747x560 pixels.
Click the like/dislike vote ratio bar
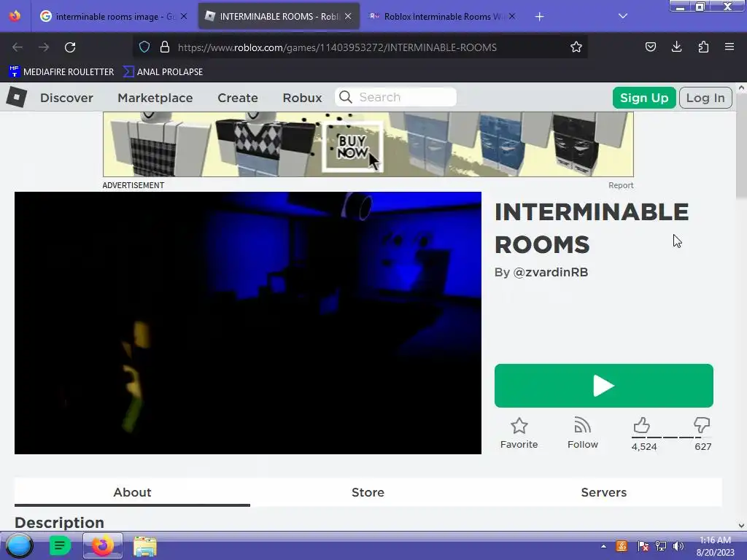tap(671, 437)
